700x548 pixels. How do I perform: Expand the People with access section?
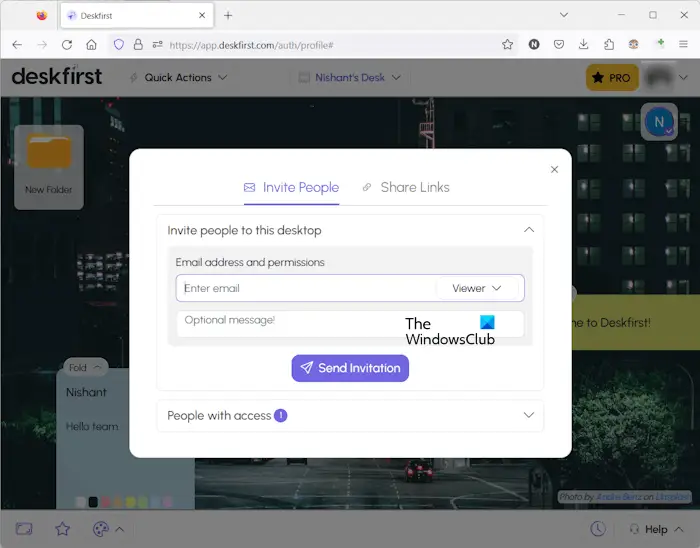529,415
